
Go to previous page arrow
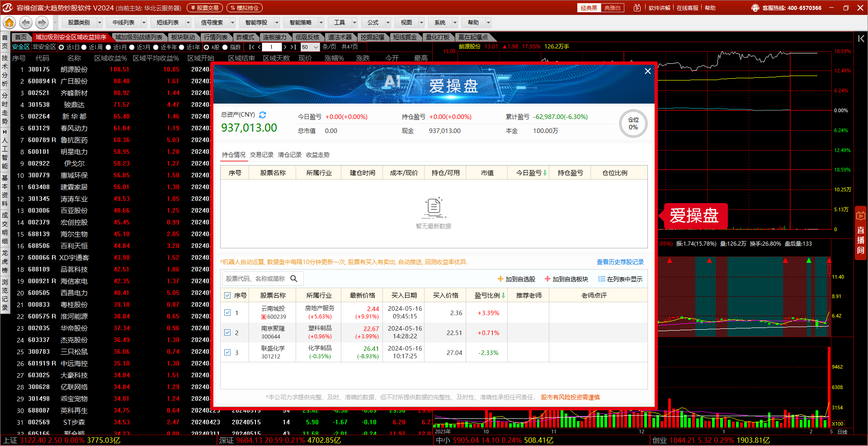point(259,47)
